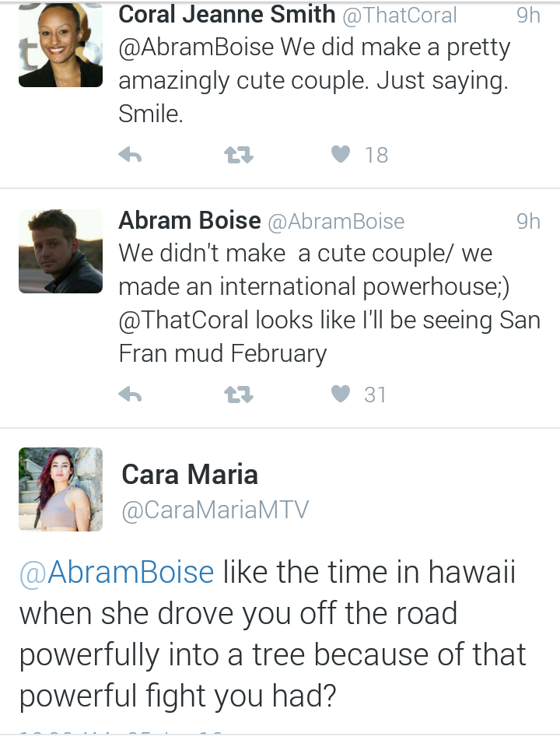Tap the @ThatCoral handle in header

[x=400, y=16]
